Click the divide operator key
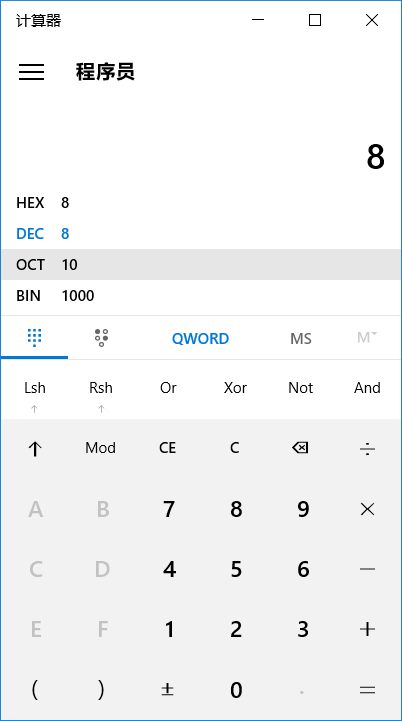 coord(367,448)
